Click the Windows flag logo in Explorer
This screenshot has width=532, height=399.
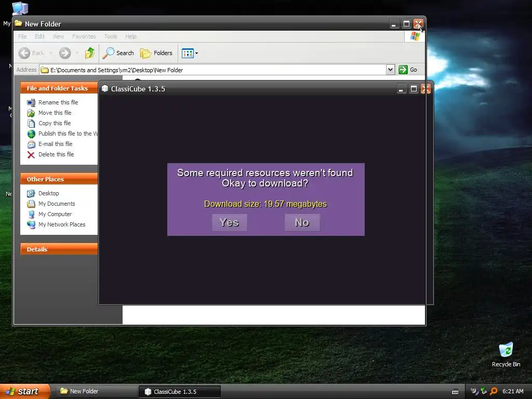coord(415,36)
